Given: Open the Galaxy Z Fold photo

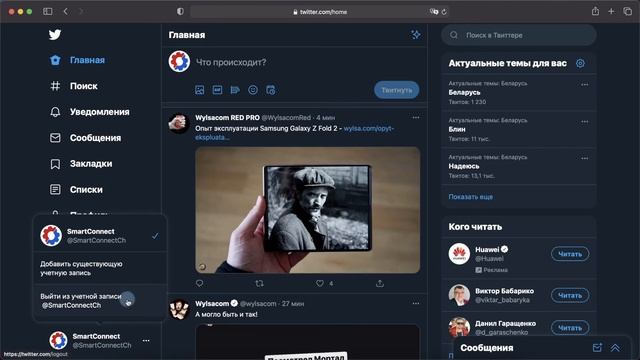Looking at the screenshot, I should click(x=308, y=210).
